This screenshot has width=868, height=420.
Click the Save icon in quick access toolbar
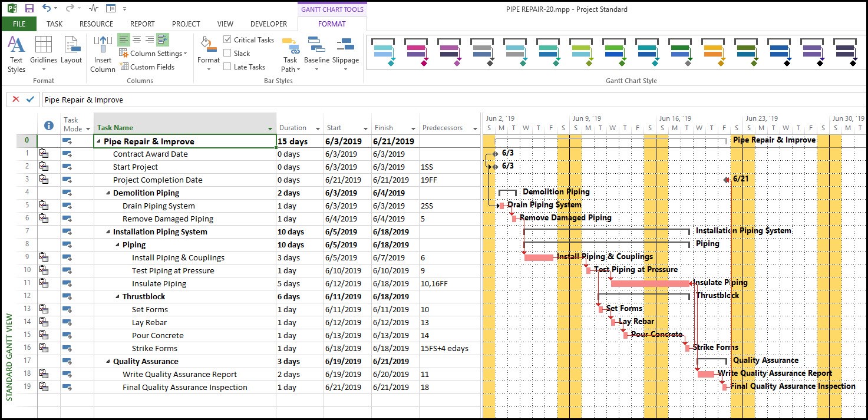[29, 9]
